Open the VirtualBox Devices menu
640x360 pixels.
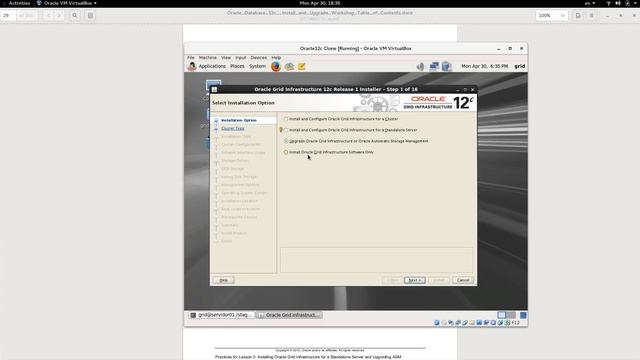(x=258, y=58)
